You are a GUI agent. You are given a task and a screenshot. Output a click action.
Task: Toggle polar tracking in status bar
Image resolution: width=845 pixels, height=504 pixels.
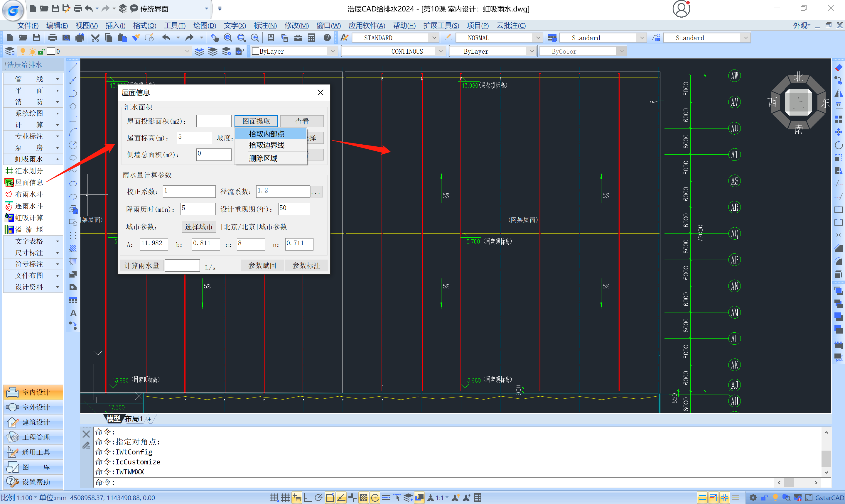pyautogui.click(x=318, y=498)
